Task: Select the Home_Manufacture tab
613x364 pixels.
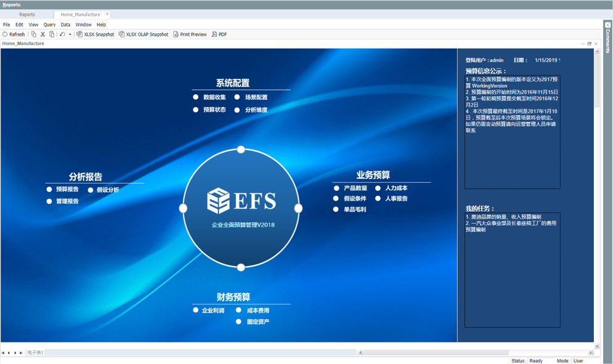Action: coord(80,14)
